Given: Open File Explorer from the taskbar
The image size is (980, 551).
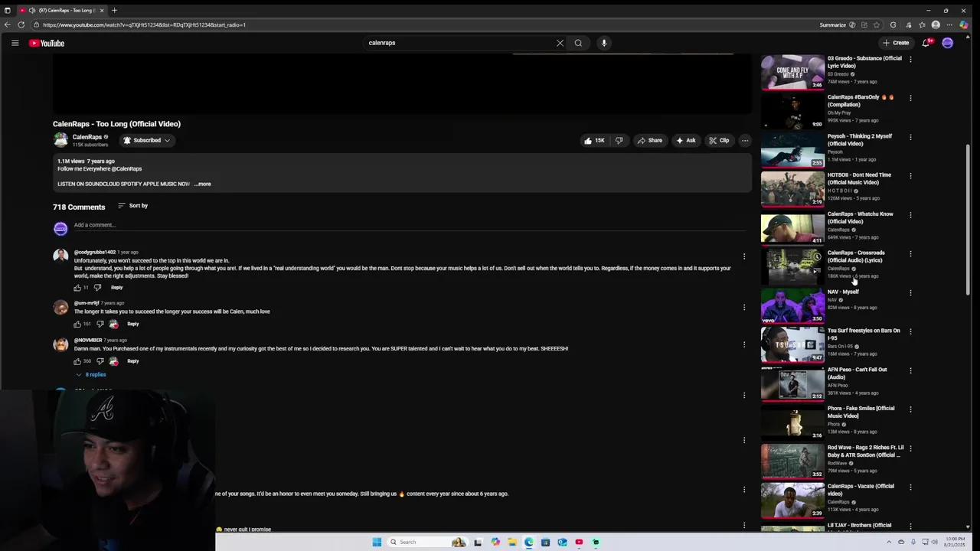Looking at the screenshot, I should (511, 542).
